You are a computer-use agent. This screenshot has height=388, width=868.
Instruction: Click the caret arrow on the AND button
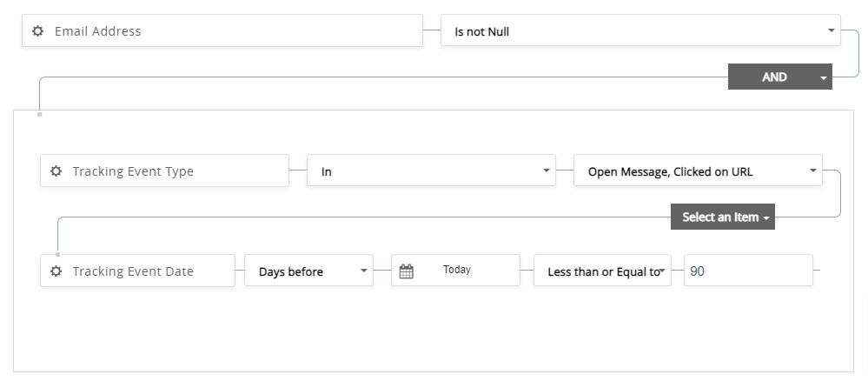[x=823, y=77]
